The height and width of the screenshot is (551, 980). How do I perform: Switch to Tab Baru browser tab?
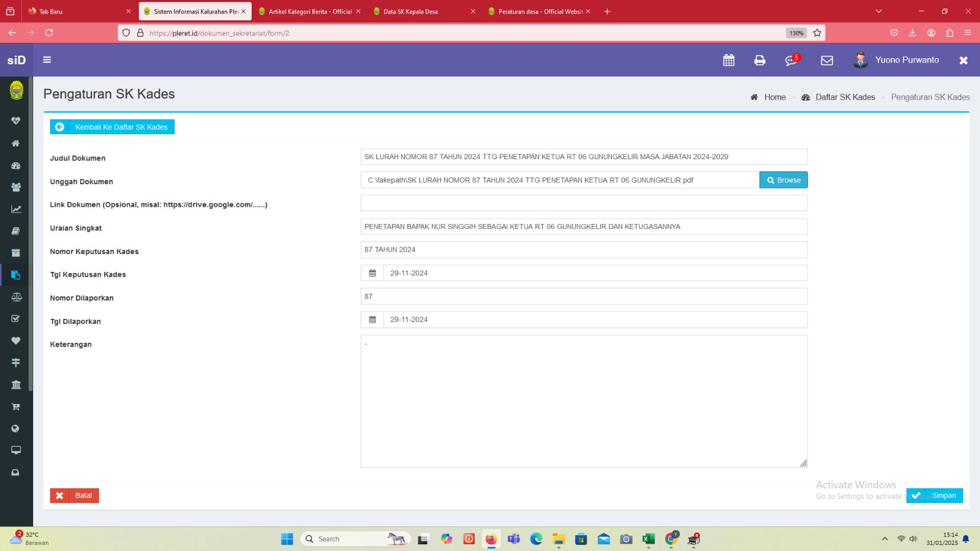coord(79,11)
